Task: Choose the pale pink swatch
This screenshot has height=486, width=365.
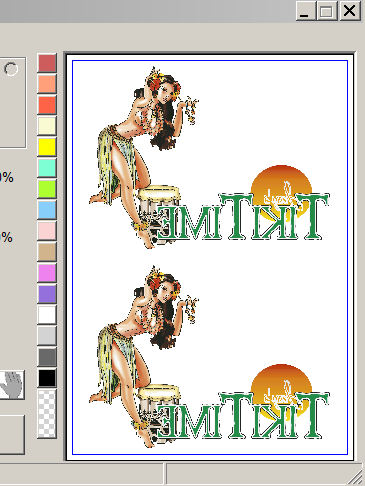Action: pyautogui.click(x=47, y=231)
